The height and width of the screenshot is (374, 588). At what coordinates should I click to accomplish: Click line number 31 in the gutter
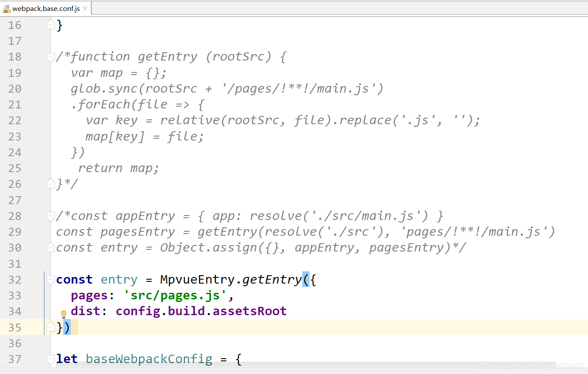tap(14, 264)
